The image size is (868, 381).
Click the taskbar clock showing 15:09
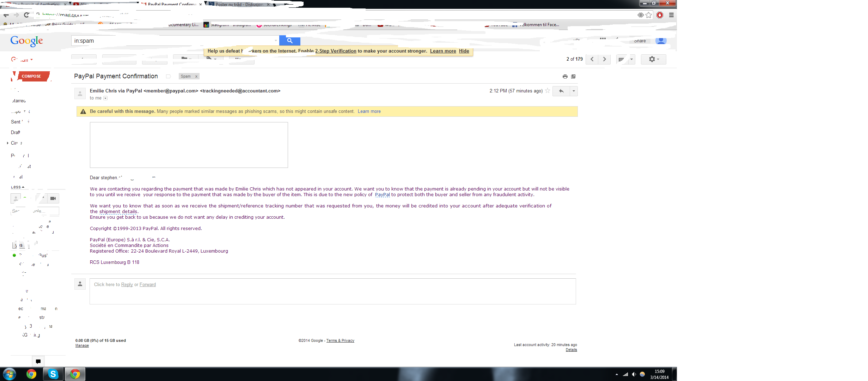point(659,374)
